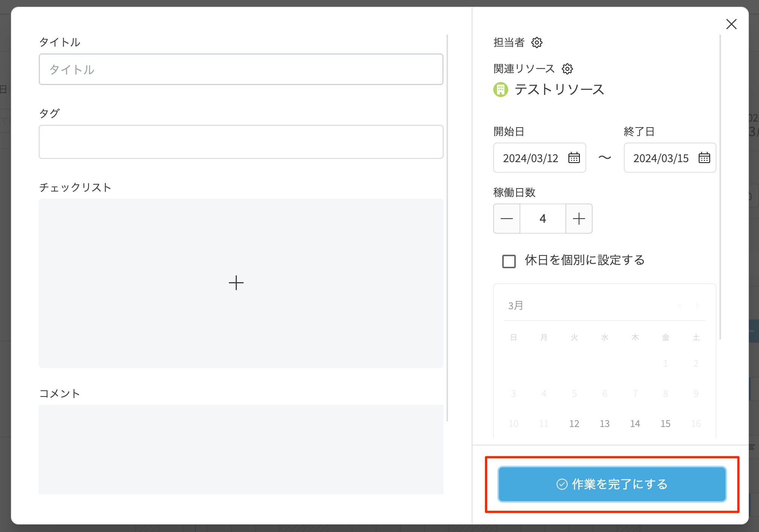Click the コメント text area
Viewport: 759px width, 532px height.
point(241,449)
